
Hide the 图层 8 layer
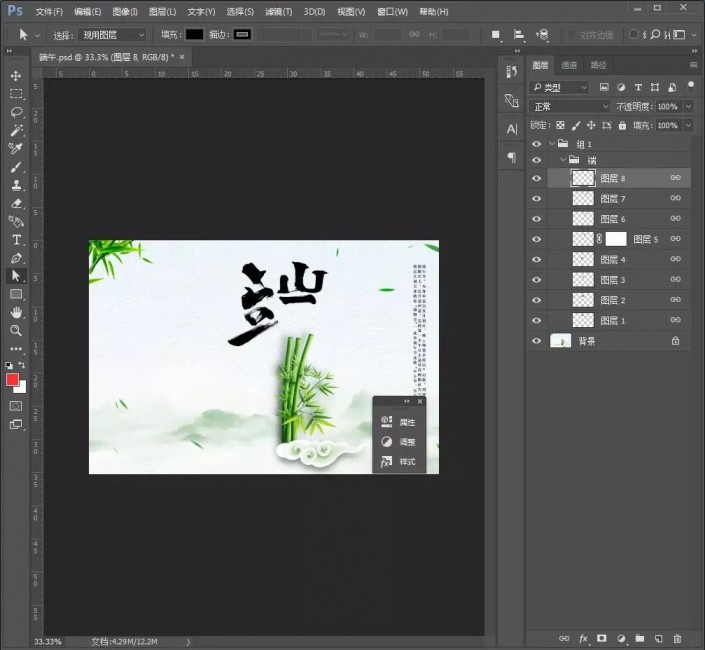click(536, 178)
